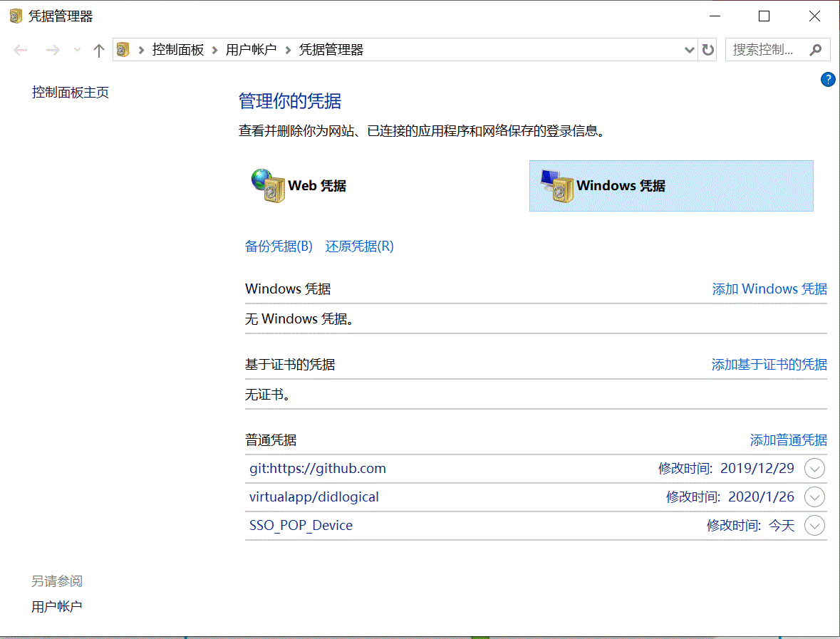Close the 凭据管理器 window
Screen dimensions: 840x639
[x=814, y=16]
